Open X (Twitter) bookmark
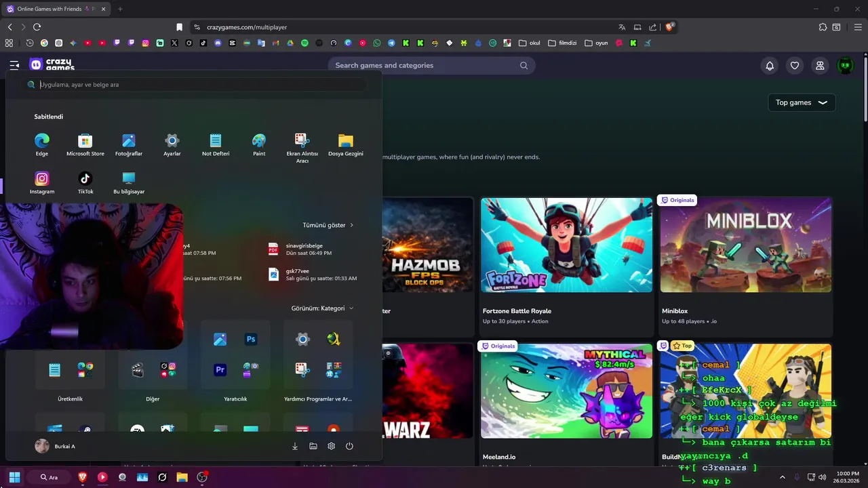Image resolution: width=868 pixels, height=488 pixels. (174, 43)
